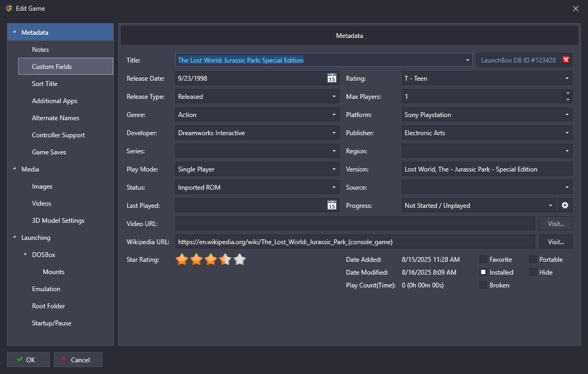
Task: Open the Title dropdown arrow
Action: pyautogui.click(x=467, y=60)
